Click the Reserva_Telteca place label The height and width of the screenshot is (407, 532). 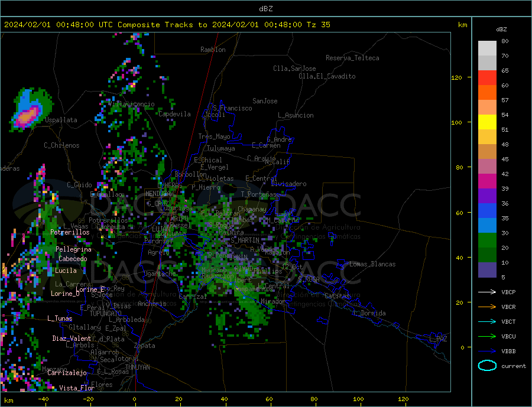pos(352,58)
